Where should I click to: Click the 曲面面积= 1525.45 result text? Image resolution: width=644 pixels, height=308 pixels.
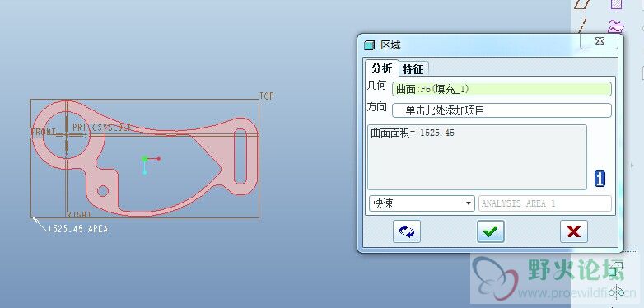(x=413, y=133)
